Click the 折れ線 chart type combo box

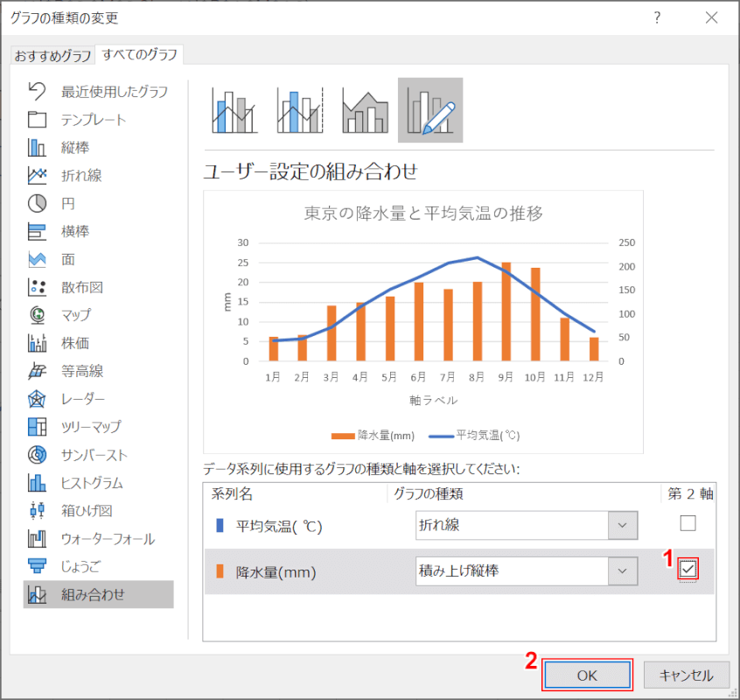click(527, 525)
